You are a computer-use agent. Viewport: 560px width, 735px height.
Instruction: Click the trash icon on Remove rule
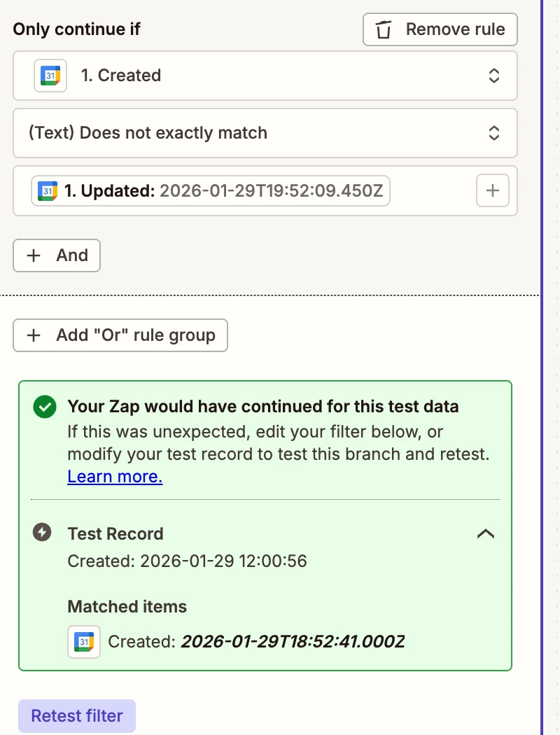[x=384, y=29]
